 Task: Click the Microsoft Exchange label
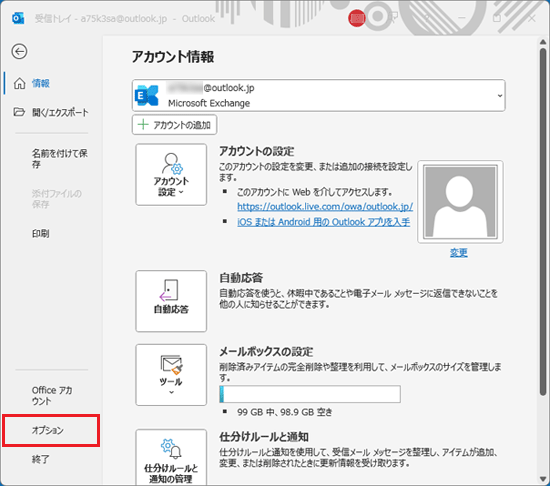pos(209,103)
